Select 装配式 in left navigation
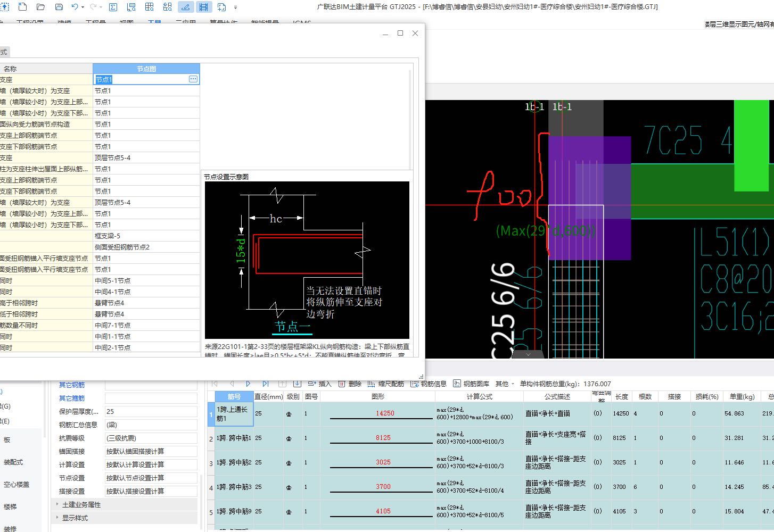 13,462
